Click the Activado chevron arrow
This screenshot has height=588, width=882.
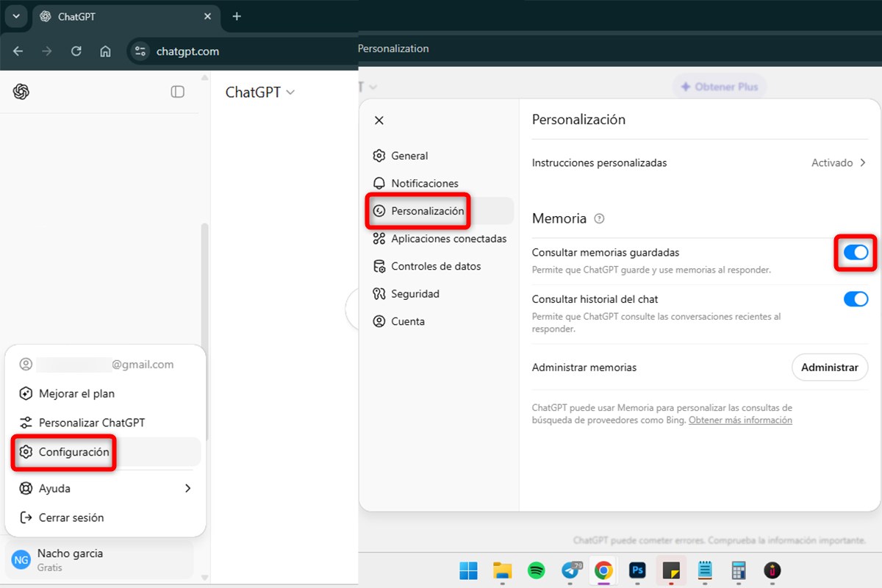click(863, 162)
